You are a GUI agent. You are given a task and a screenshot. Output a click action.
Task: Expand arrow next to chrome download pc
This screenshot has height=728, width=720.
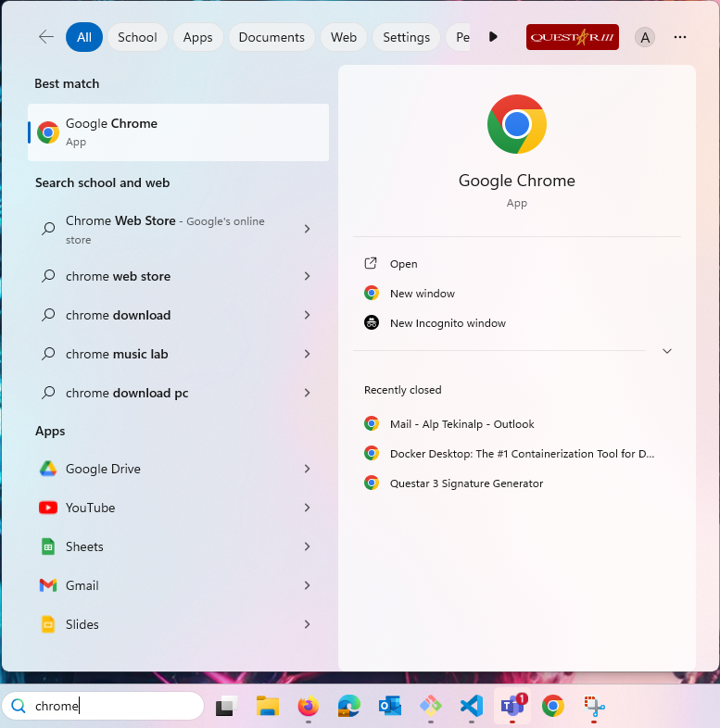pos(307,394)
